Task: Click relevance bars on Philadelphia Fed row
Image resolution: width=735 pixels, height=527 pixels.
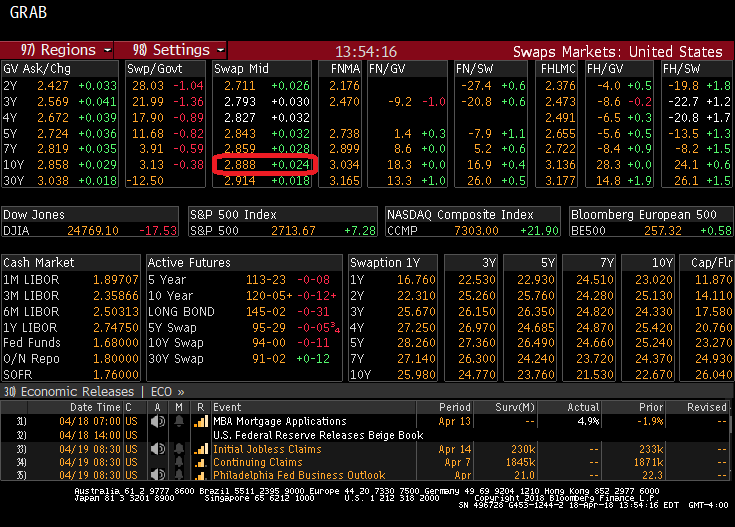Action: pos(201,475)
